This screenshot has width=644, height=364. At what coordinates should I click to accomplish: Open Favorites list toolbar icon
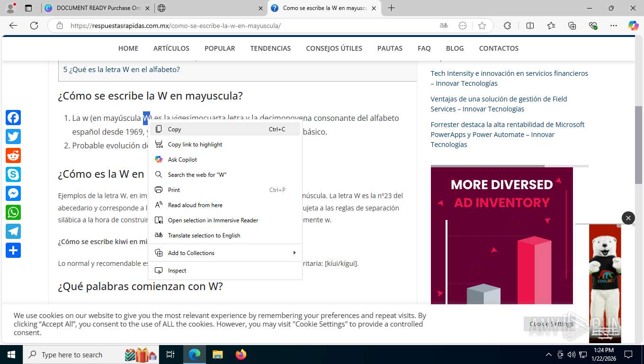tap(551, 26)
